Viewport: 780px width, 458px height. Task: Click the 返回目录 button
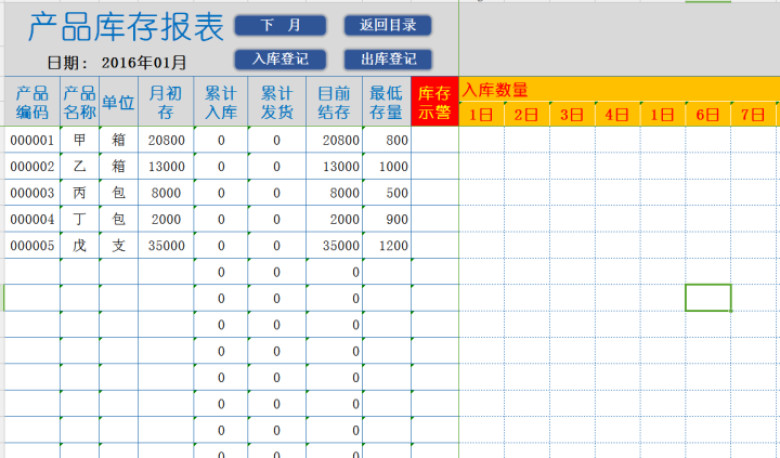coord(388,25)
